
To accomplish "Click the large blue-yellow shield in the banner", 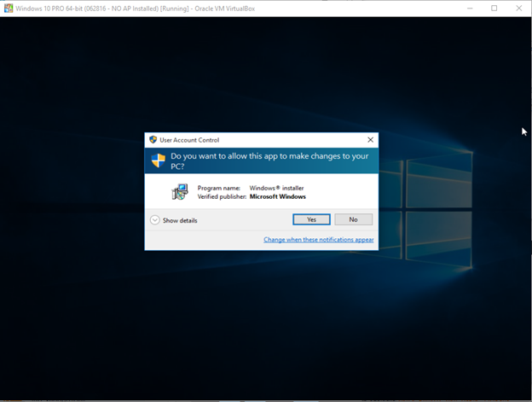I will (x=158, y=160).
